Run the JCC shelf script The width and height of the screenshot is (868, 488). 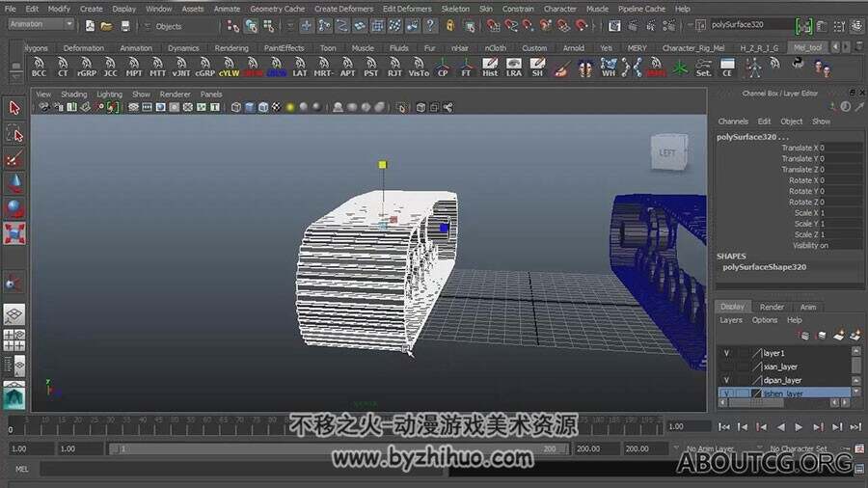tap(110, 67)
